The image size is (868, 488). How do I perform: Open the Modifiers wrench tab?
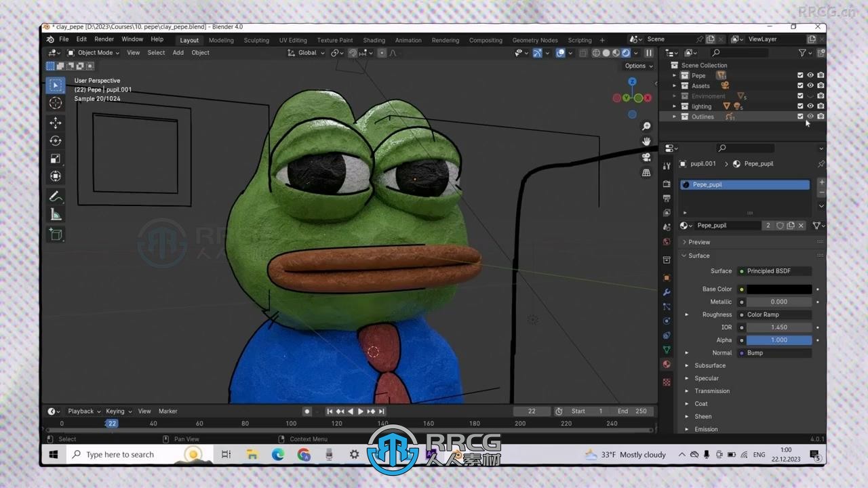pyautogui.click(x=667, y=292)
